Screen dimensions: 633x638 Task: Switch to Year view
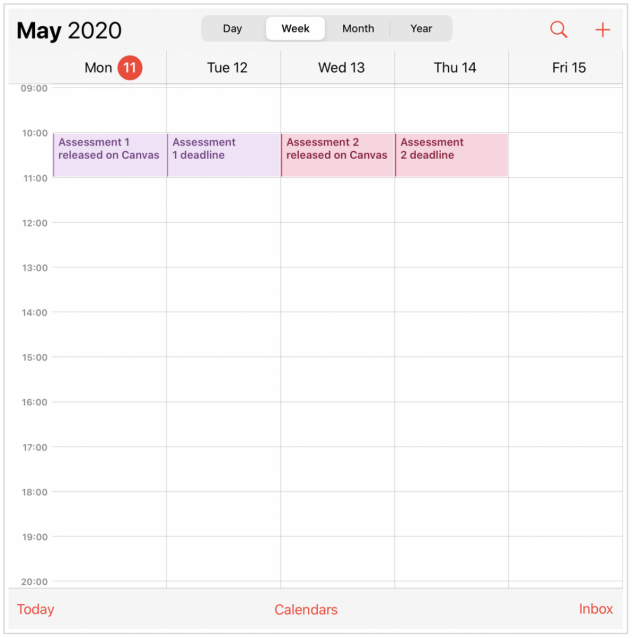click(421, 29)
